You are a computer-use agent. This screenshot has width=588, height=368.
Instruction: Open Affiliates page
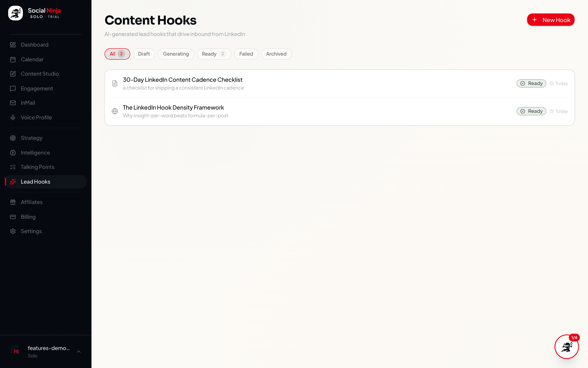pyautogui.click(x=46, y=202)
